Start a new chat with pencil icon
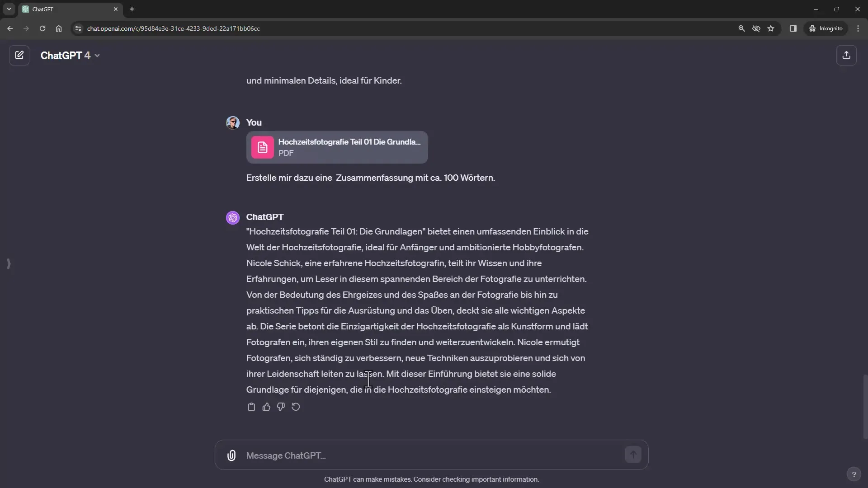 point(19,55)
